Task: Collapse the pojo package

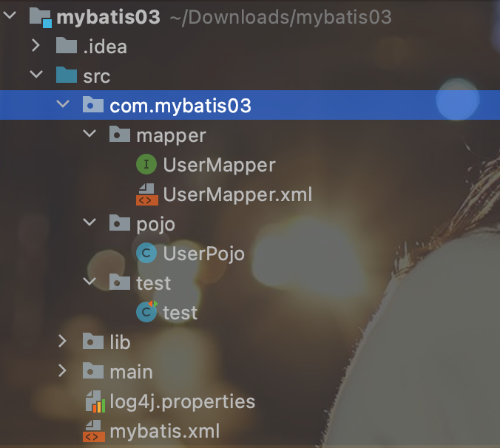Action: (x=89, y=222)
